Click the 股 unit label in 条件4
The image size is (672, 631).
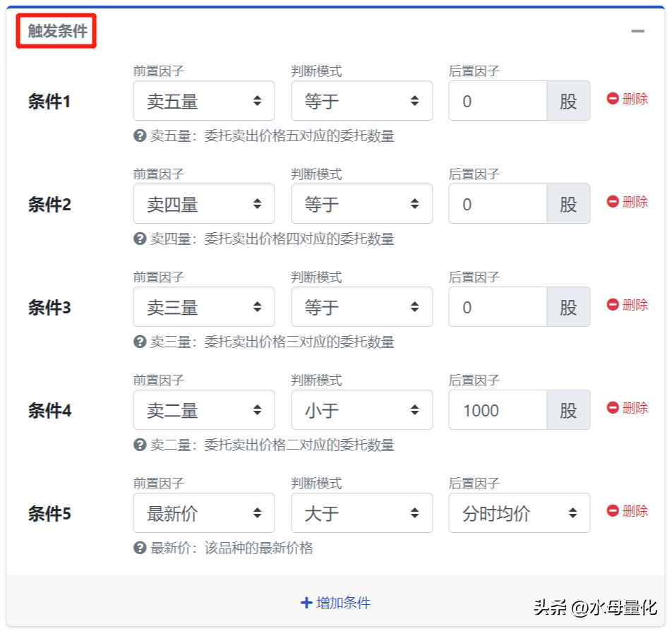568,410
